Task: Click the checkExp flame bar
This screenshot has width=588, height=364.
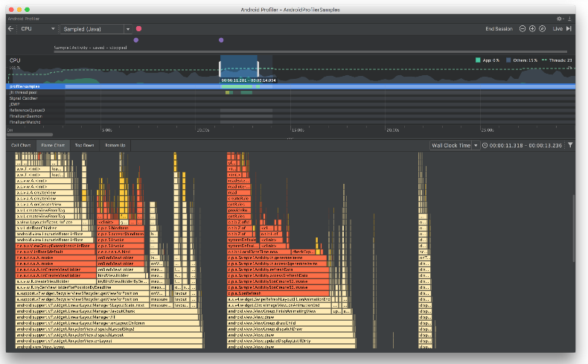Action: [x=303, y=252]
